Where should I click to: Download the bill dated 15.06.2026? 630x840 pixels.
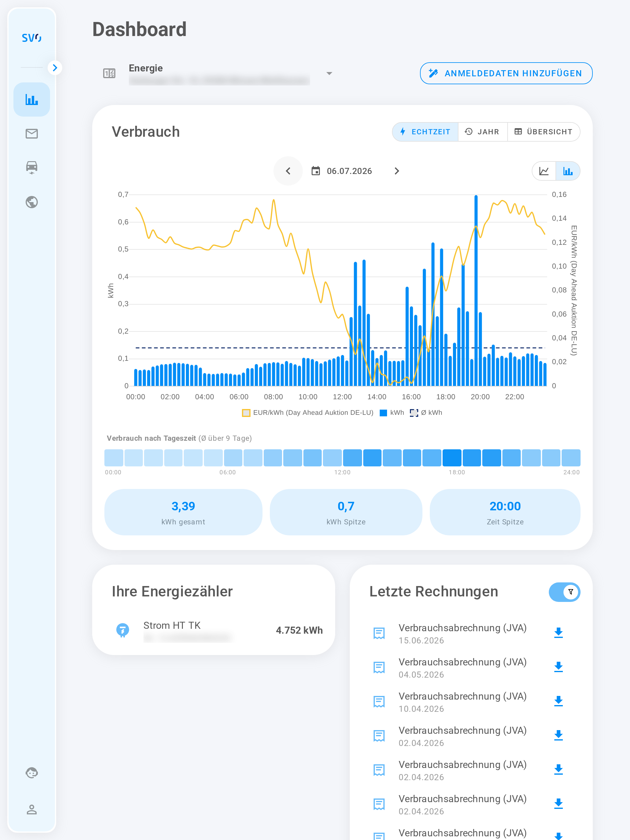(x=558, y=633)
